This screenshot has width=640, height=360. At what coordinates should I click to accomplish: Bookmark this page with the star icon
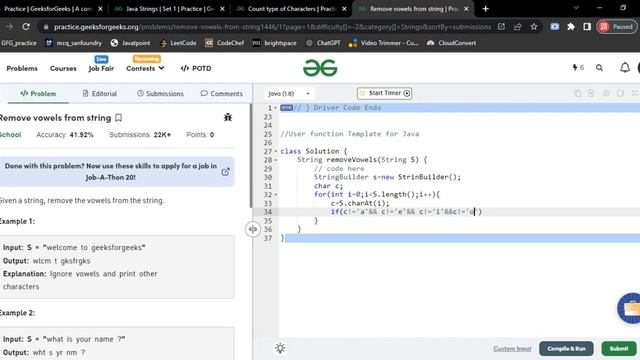pyautogui.click(x=534, y=27)
